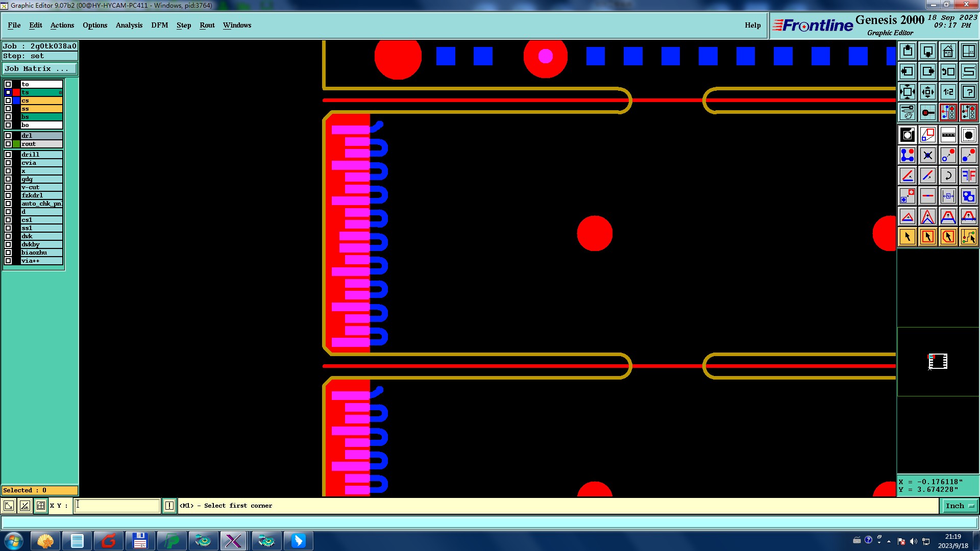Toggle the drill layer checkbox
Screen dimensions: 980x551
(x=8, y=155)
